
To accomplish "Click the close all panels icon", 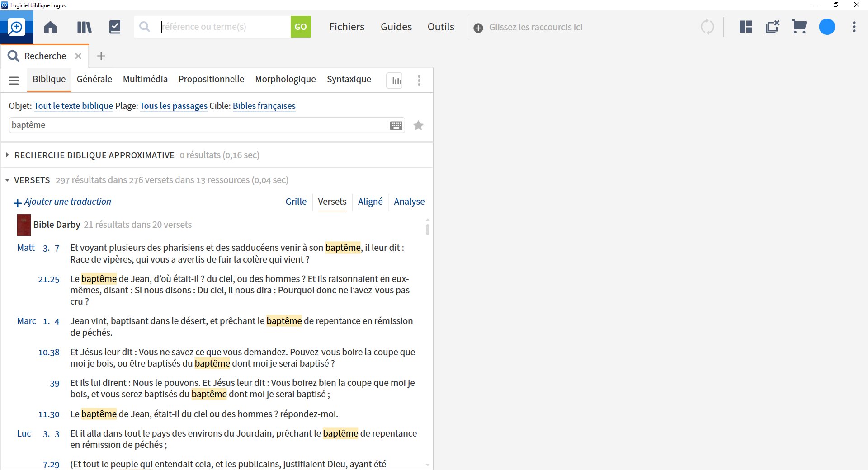I will pyautogui.click(x=773, y=27).
